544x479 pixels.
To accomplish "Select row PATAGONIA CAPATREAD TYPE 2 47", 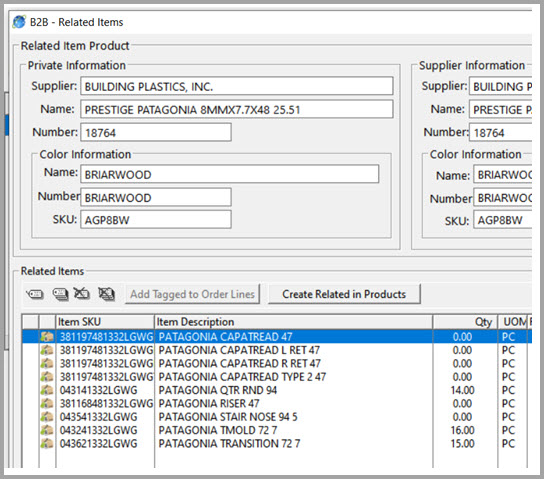I will tap(277, 376).
